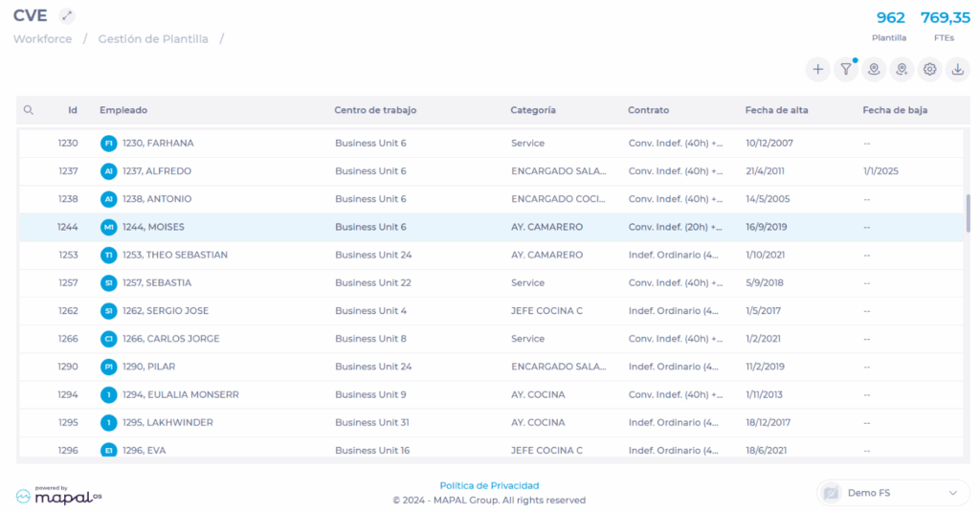Click the download export icon
Screen dimensions: 980x513
[x=957, y=69]
